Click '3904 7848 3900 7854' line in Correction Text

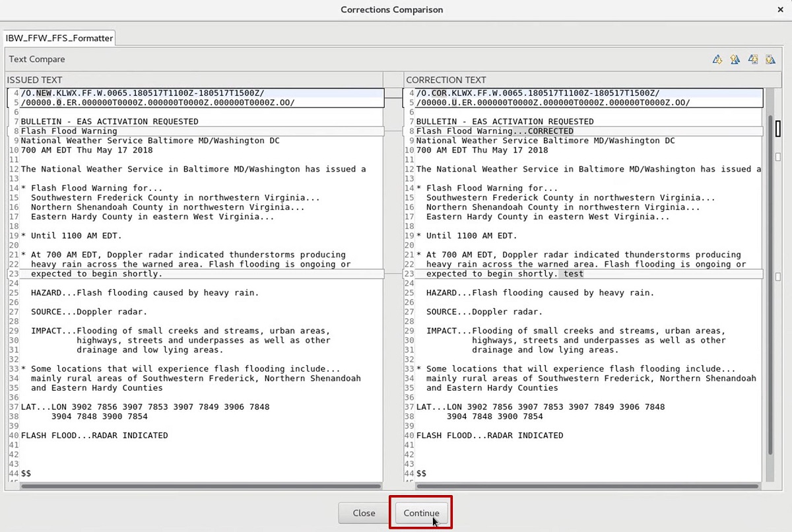point(495,416)
